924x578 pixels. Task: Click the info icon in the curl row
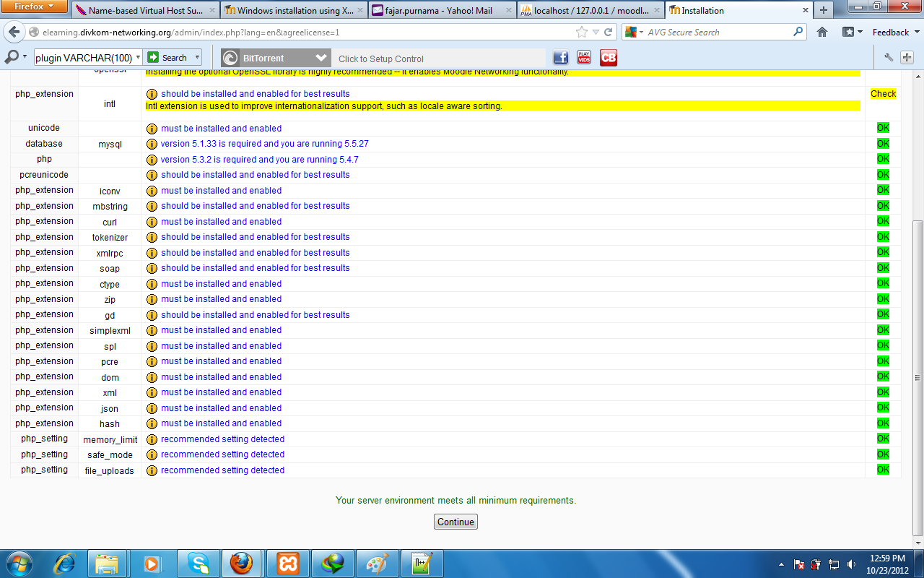(152, 222)
